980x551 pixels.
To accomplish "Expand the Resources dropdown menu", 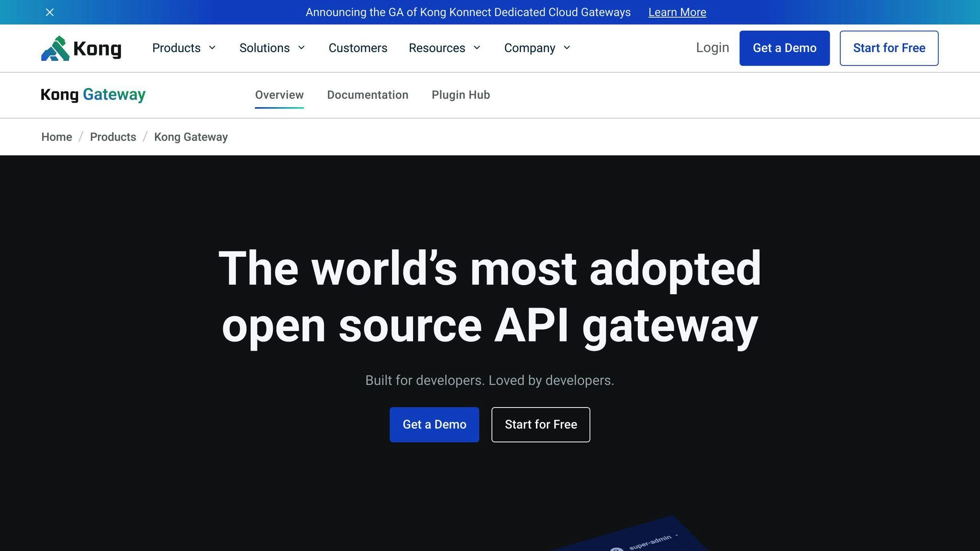I will coord(445,48).
